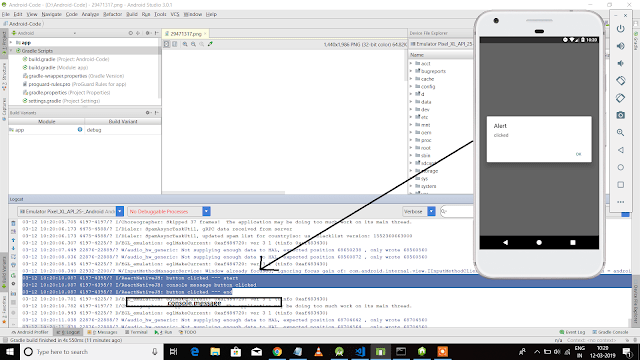Click taskbar search box
This screenshot has width=640, height=360.
(91, 351)
